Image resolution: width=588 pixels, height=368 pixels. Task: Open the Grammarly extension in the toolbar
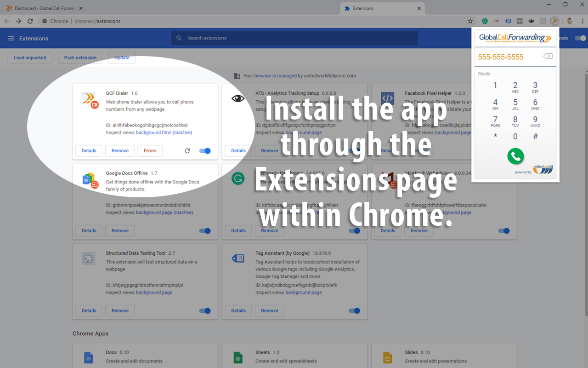coord(485,21)
